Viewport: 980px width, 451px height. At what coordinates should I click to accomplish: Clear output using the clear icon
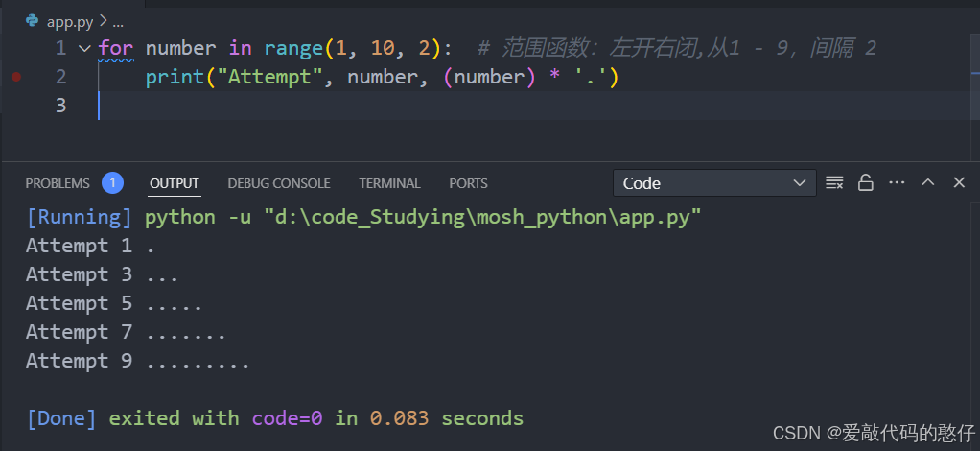coord(833,182)
